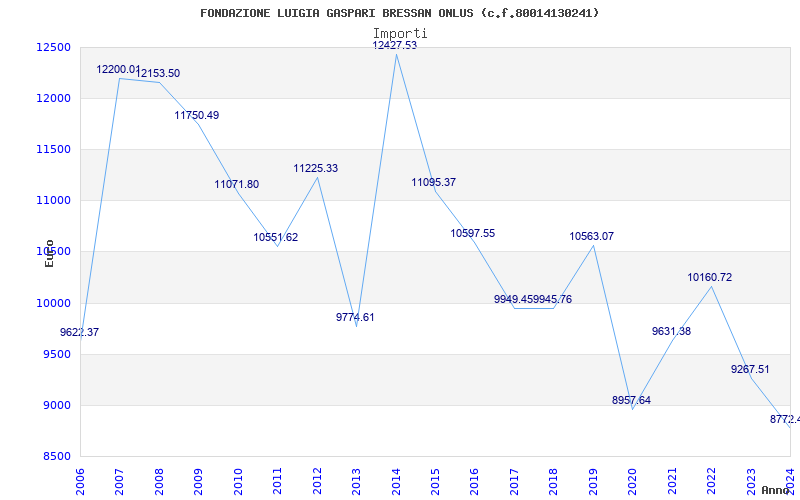Click the 'Importi' subtitle label

[x=400, y=34]
